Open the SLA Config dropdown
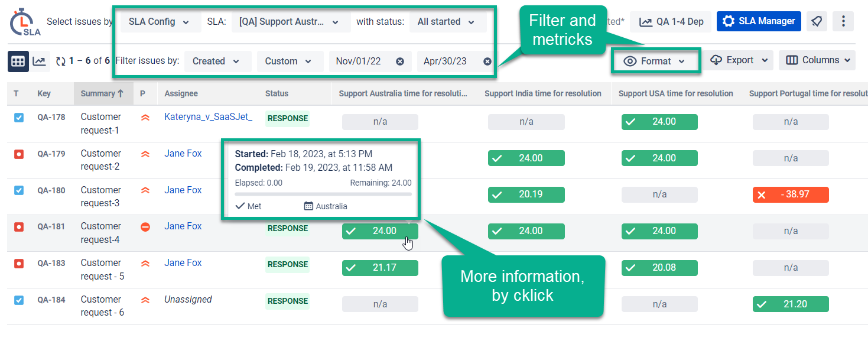 (159, 22)
